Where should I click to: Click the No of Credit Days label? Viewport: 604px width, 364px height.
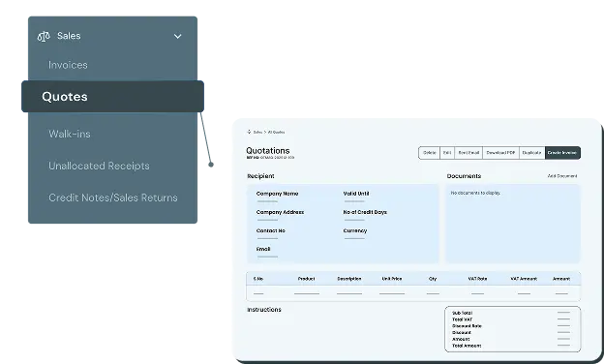coord(365,212)
